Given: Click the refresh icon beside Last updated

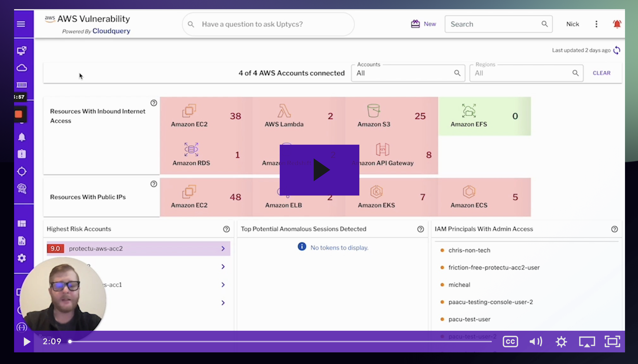Looking at the screenshot, I should click(x=617, y=50).
